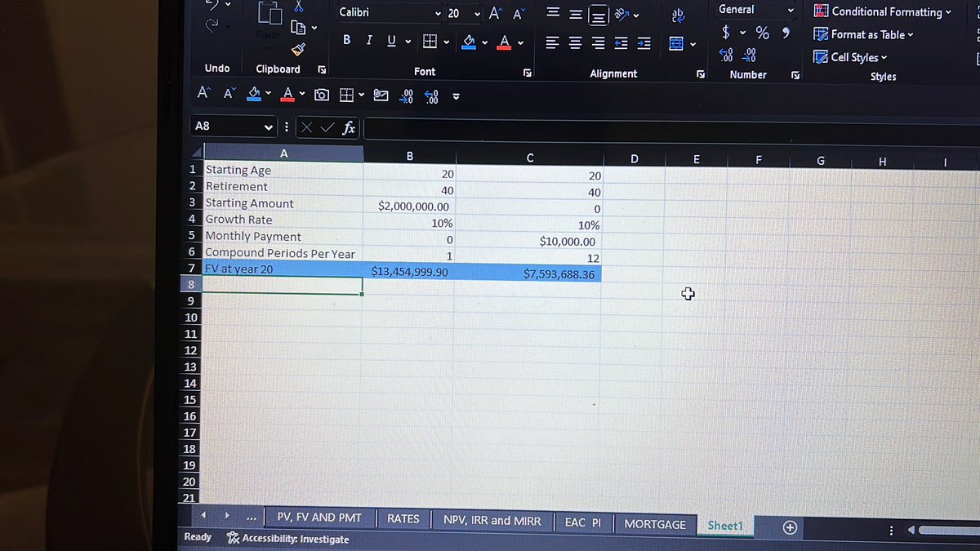
Task: Open Conditional Formatting menu
Action: coord(883,11)
